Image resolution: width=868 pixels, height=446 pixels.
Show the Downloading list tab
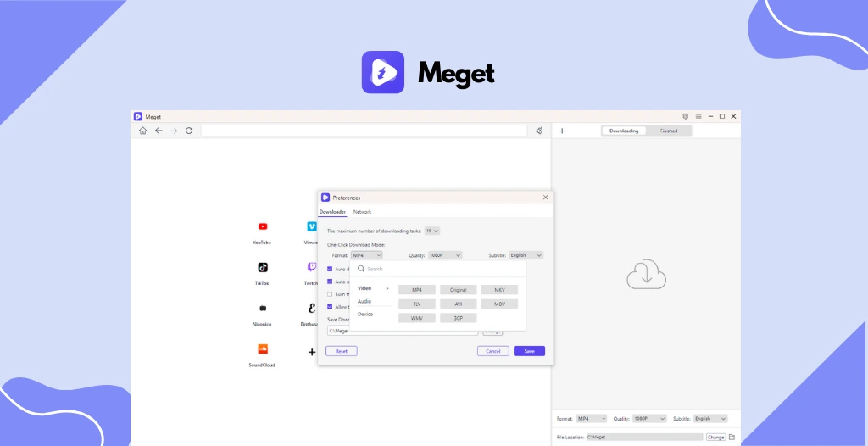[x=624, y=131]
